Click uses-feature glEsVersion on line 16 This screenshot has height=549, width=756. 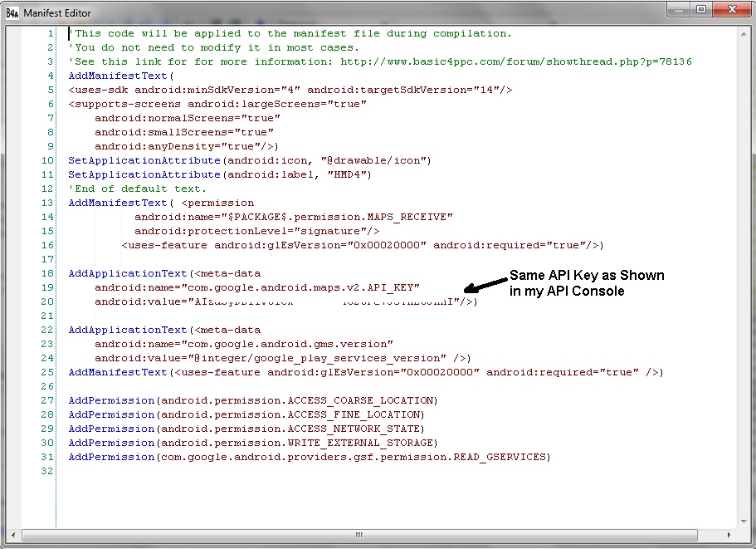pos(362,246)
